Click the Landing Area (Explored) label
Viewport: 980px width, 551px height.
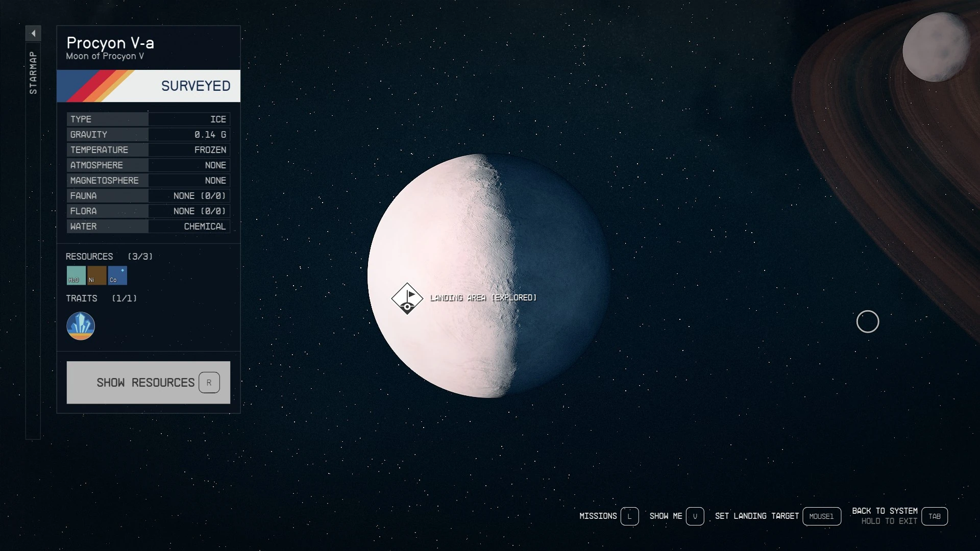tap(483, 298)
